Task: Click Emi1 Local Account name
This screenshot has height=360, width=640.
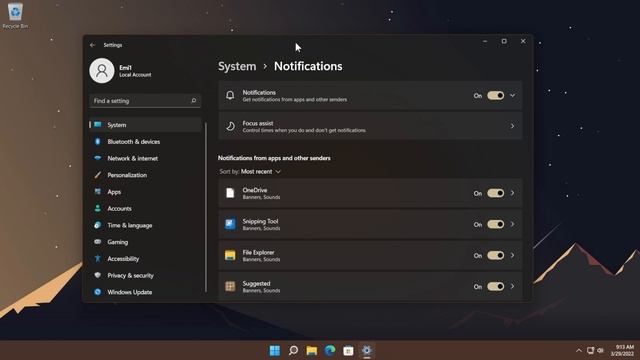Action: 135,71
